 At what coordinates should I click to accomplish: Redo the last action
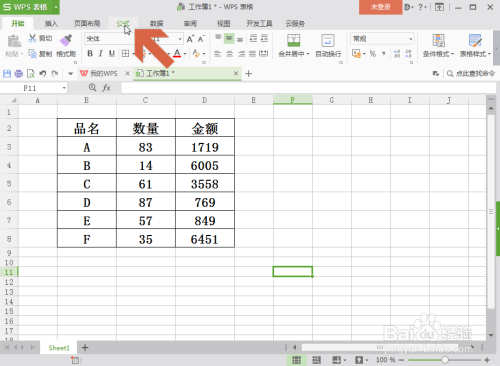(x=55, y=73)
